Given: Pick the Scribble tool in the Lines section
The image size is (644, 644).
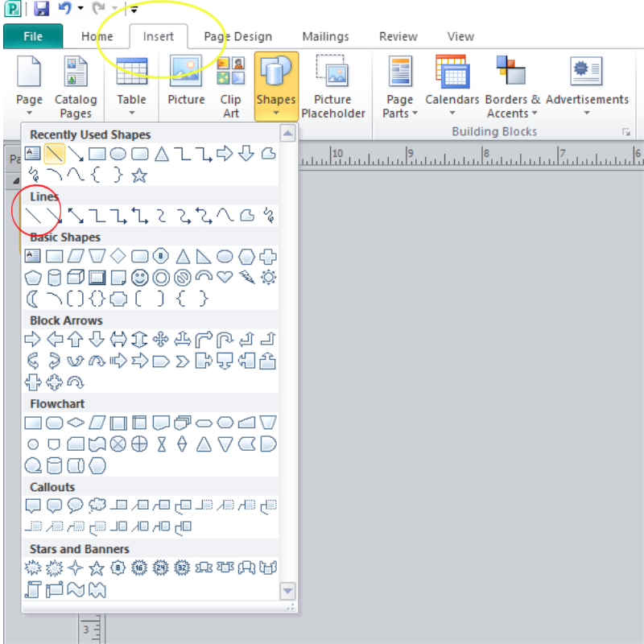Looking at the screenshot, I should click(268, 216).
